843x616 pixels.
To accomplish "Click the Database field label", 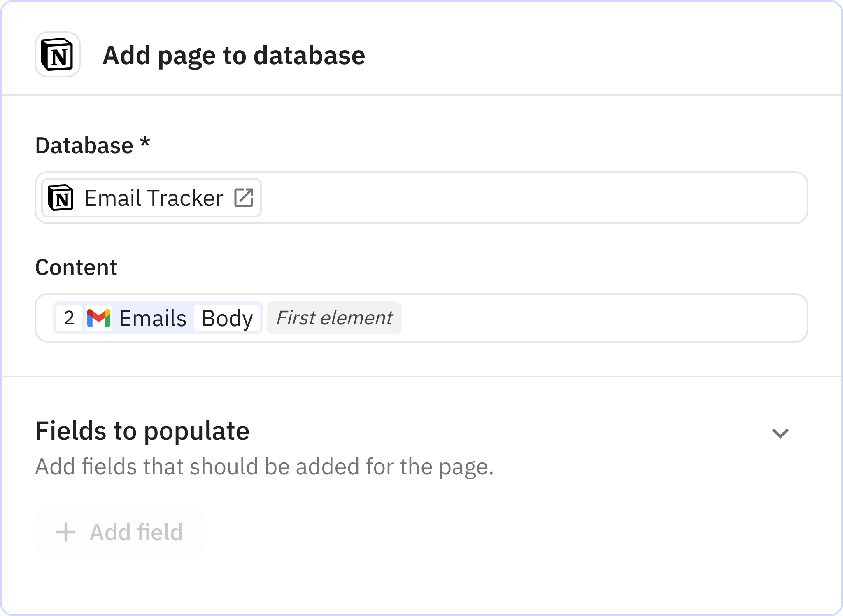I will 84,145.
